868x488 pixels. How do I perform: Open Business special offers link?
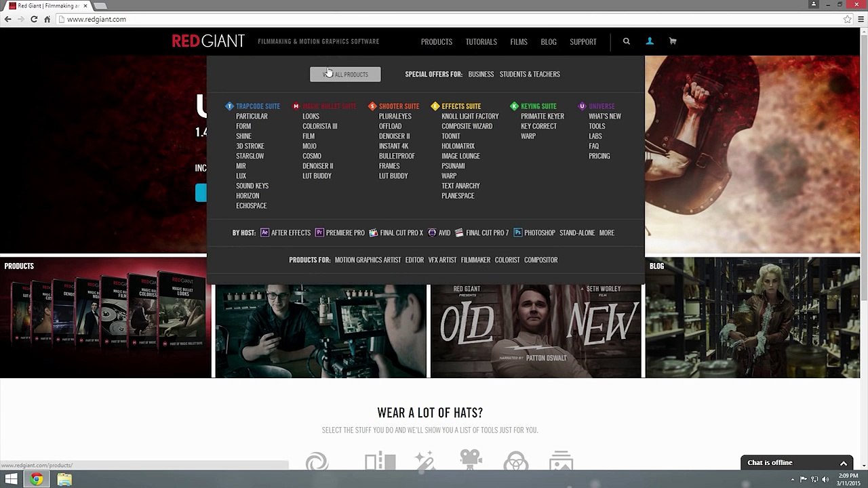pos(481,74)
